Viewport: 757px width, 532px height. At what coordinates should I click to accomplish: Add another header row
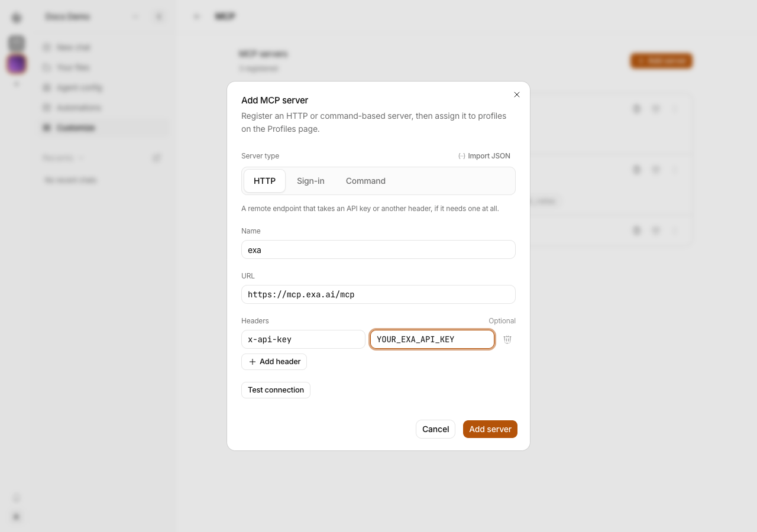pyautogui.click(x=274, y=362)
